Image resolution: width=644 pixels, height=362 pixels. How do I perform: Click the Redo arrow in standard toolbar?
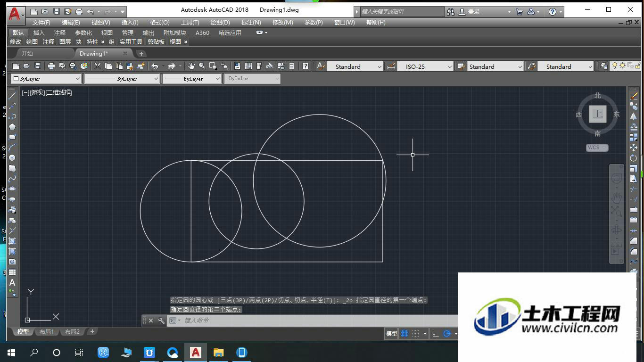point(172,66)
